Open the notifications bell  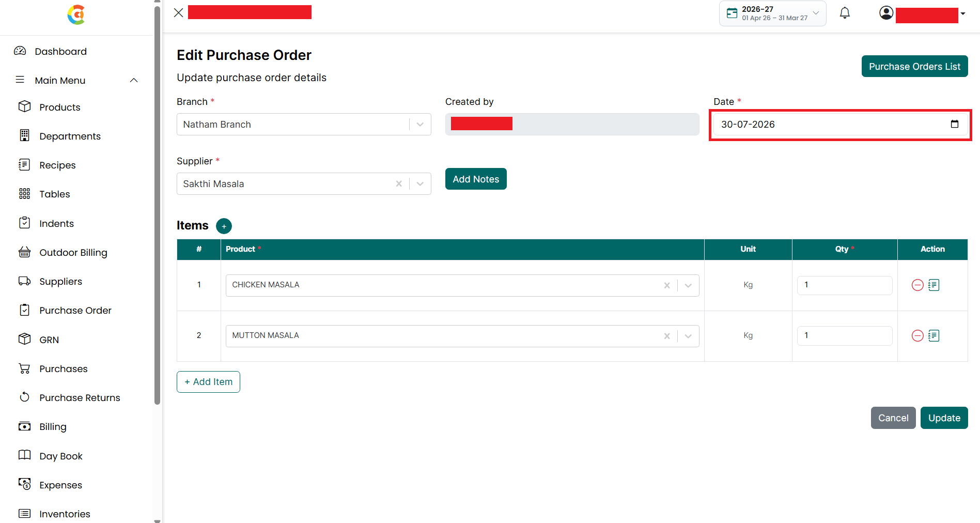[845, 13]
